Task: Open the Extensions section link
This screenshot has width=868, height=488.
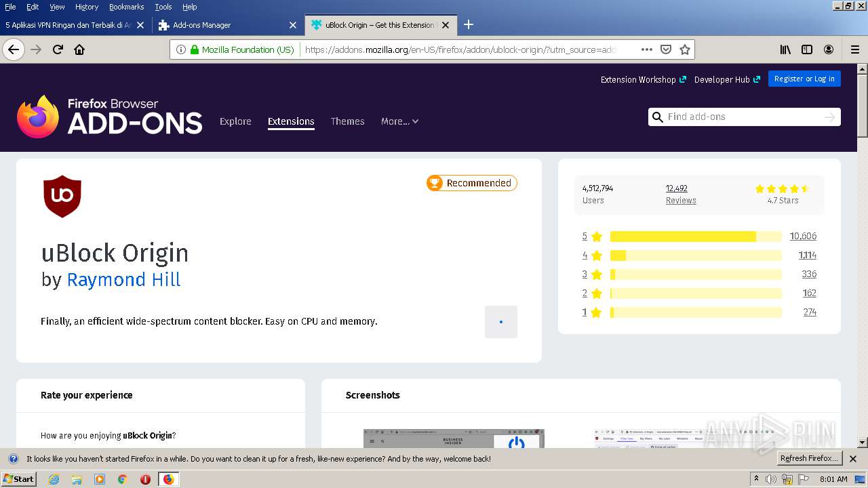Action: (291, 121)
